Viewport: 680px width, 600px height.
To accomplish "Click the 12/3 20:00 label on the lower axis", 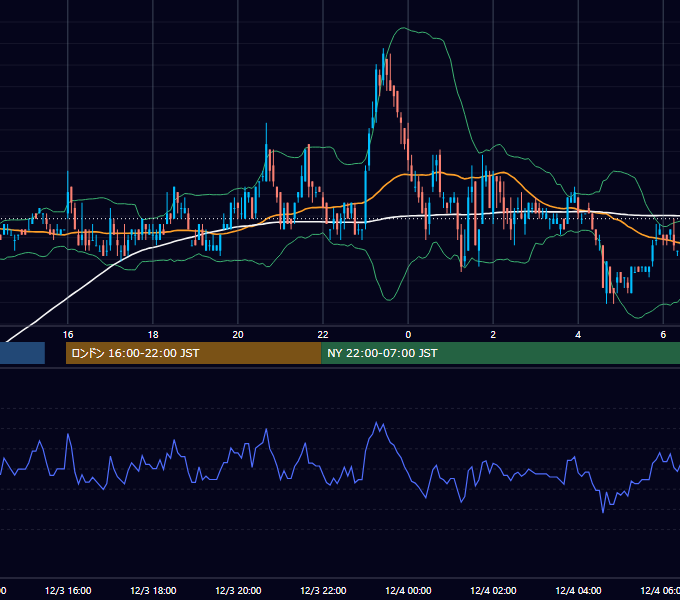I will (238, 590).
